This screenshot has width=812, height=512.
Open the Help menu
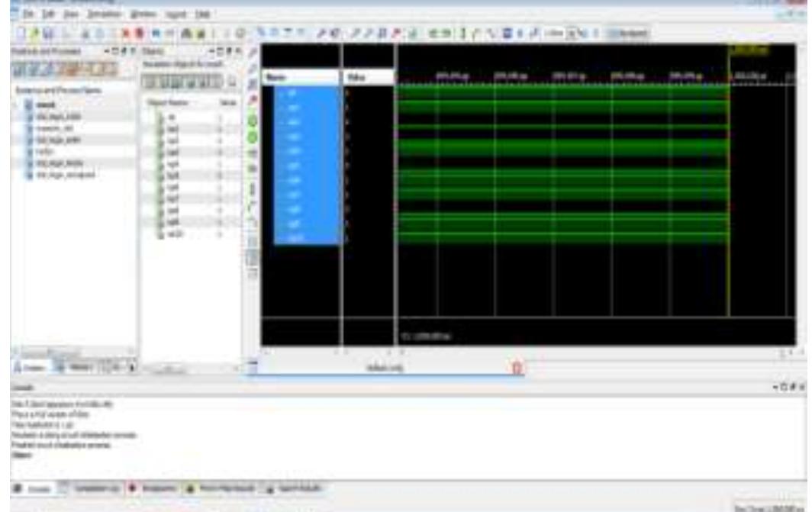tap(202, 14)
